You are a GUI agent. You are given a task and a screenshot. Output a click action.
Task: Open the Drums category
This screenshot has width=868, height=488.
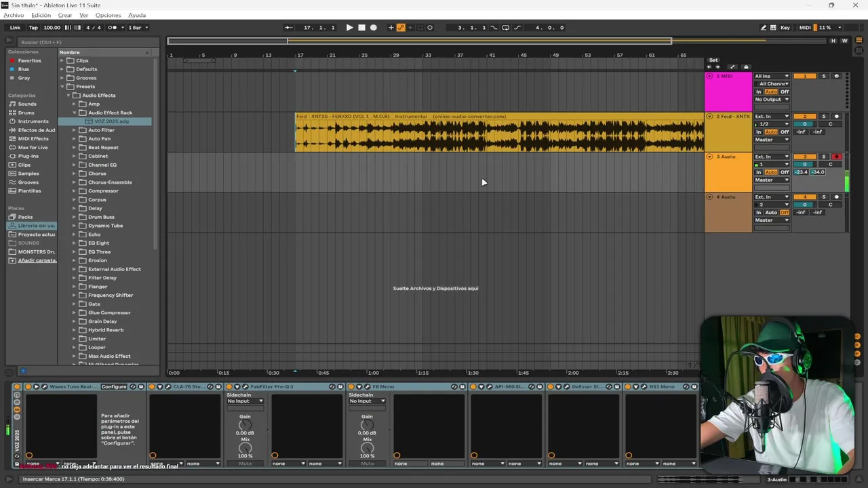click(x=26, y=113)
